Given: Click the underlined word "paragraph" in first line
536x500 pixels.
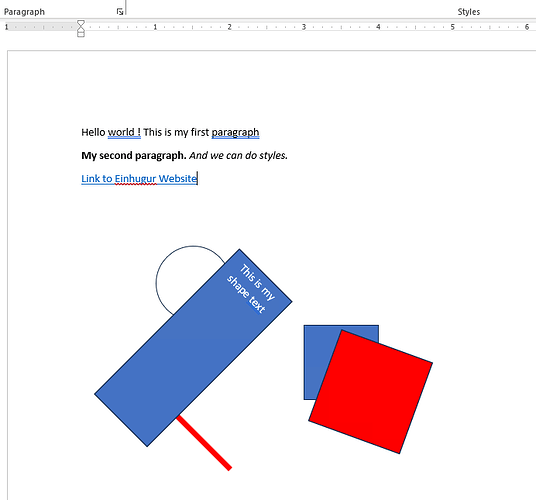Looking at the screenshot, I should click(x=235, y=132).
